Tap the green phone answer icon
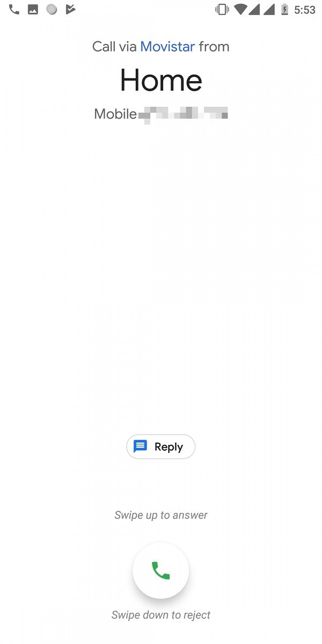 [x=160, y=570]
